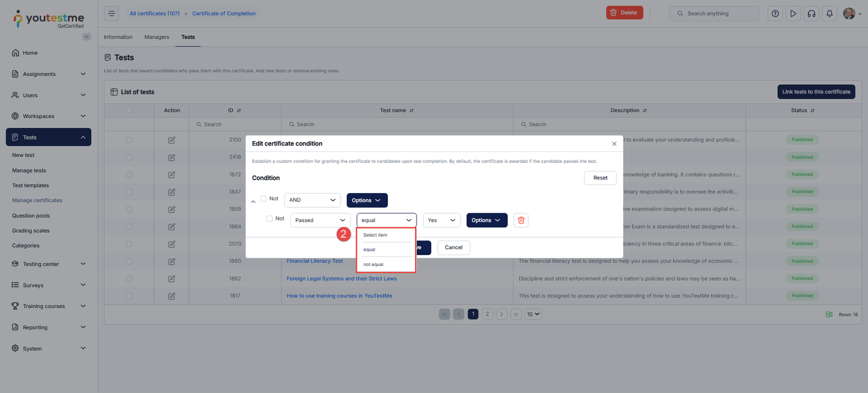The width and height of the screenshot is (868, 393).
Task: Sort by Description column arrows
Action: (645, 111)
